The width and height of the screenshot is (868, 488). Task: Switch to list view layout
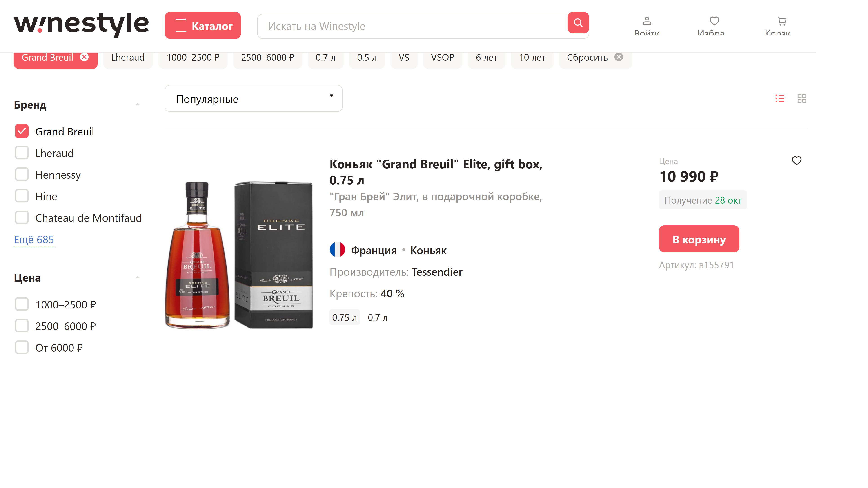(x=780, y=98)
